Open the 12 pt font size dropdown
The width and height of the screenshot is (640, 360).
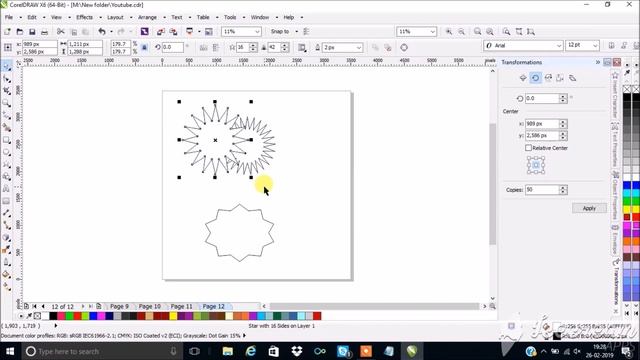point(595,46)
